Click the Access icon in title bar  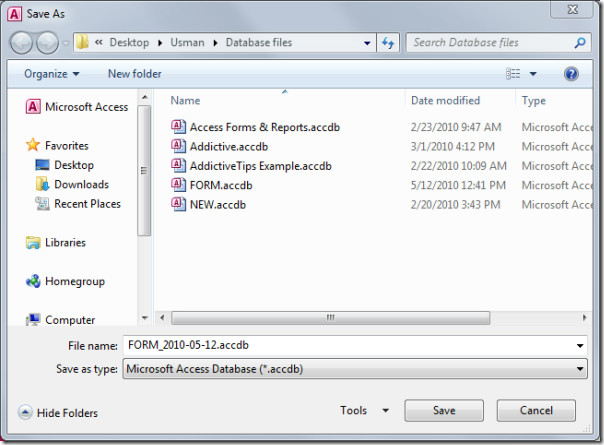coord(14,14)
